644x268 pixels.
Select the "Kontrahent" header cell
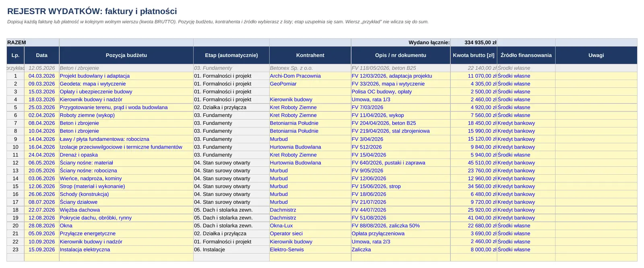[x=310, y=55]
